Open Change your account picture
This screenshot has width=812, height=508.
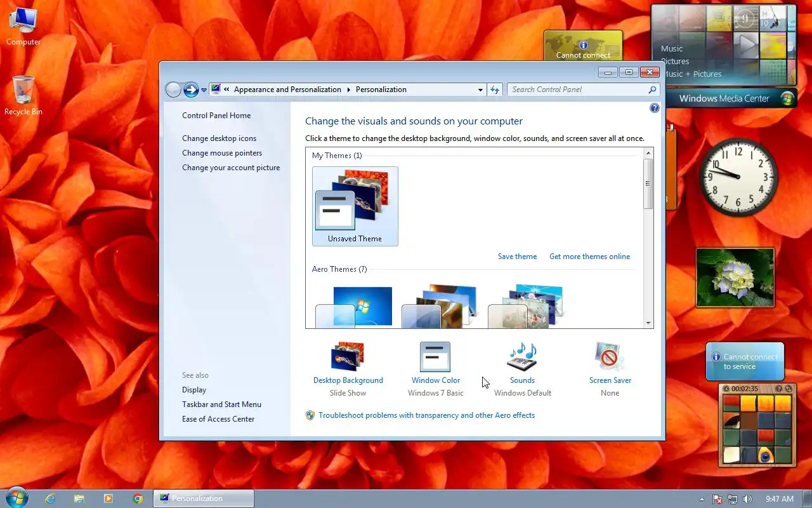point(231,168)
